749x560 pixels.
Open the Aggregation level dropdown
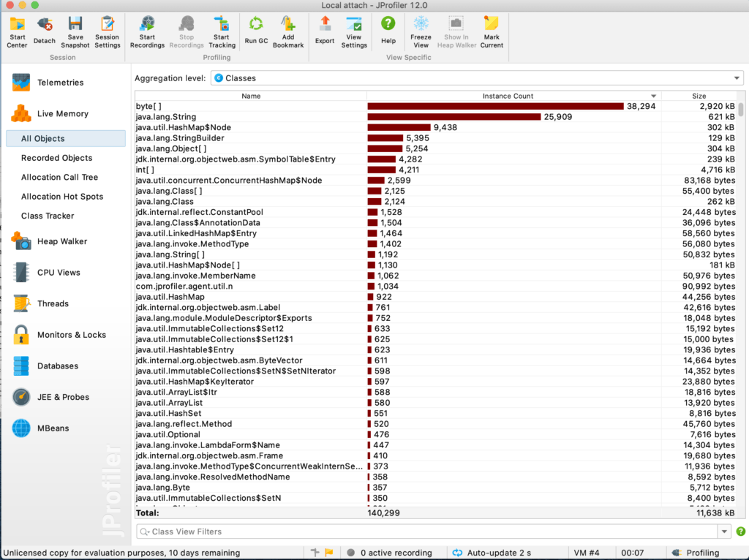tap(476, 78)
